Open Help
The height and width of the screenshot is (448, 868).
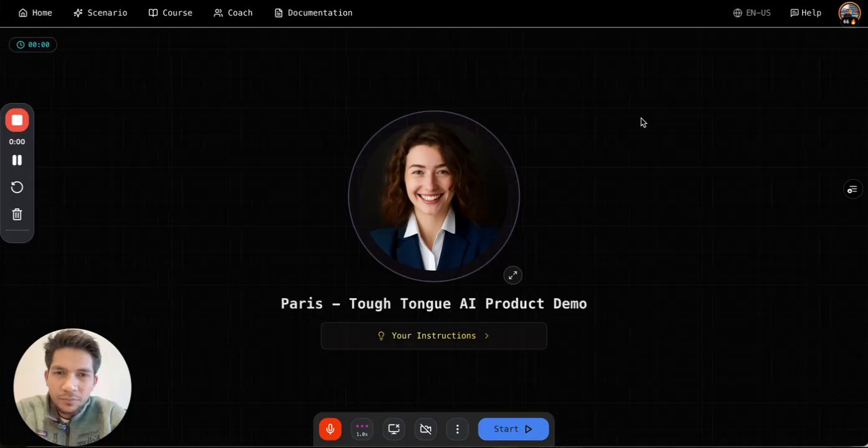[x=806, y=12]
